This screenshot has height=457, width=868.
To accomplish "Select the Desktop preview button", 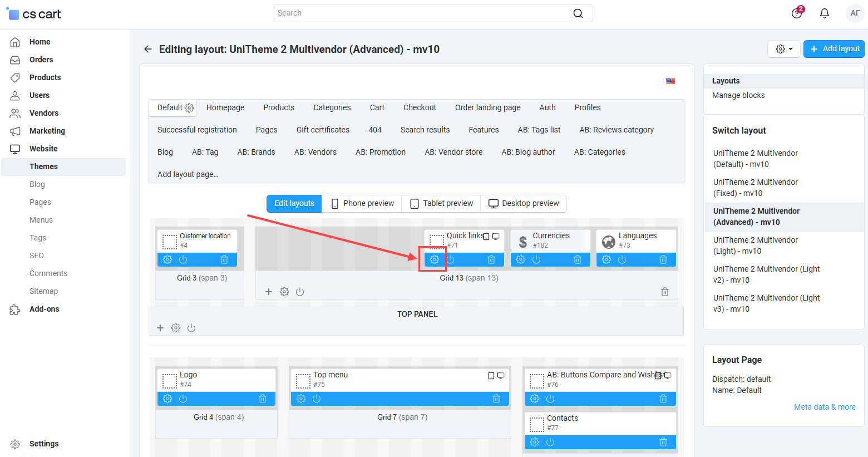I will point(524,204).
